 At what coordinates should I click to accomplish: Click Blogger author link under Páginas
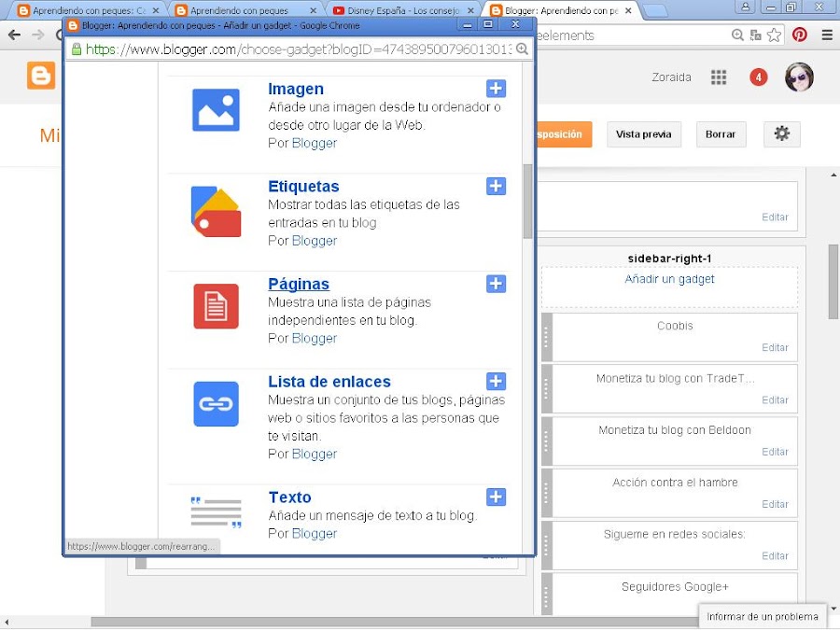coord(314,338)
